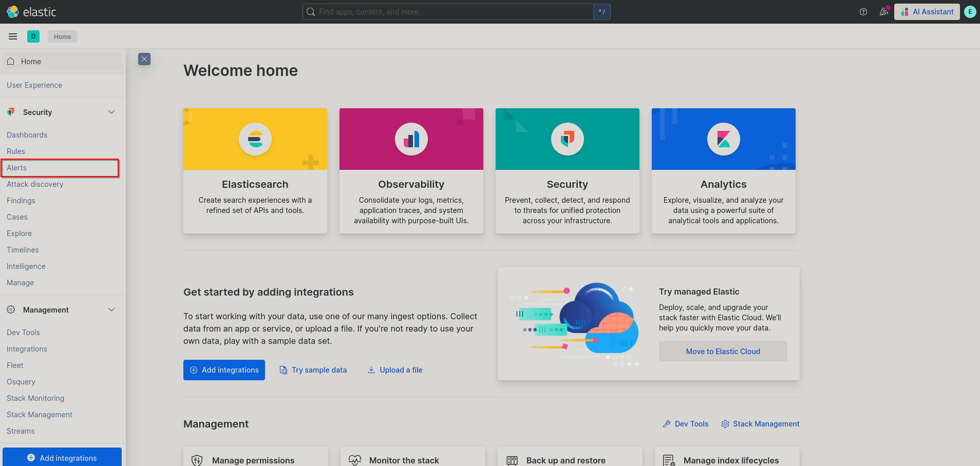Click Upload a file link
The image size is (980, 466).
point(395,370)
